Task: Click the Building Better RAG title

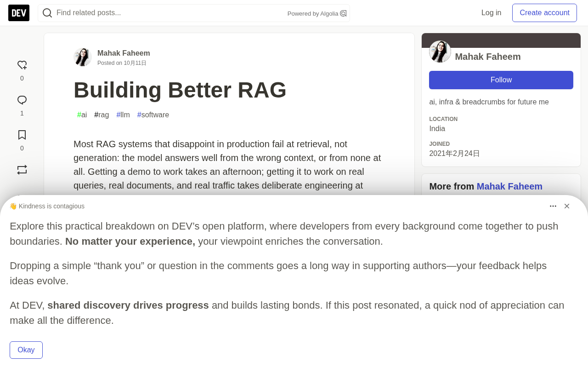Action: [x=180, y=90]
